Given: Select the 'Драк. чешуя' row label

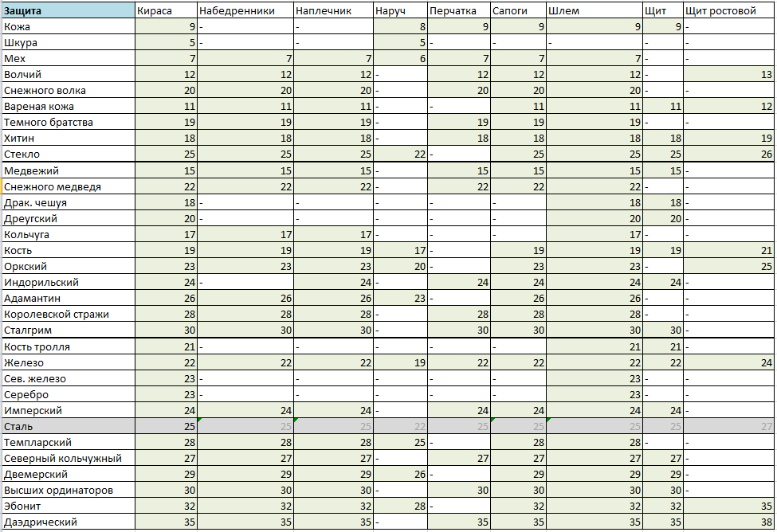Looking at the screenshot, I should 69,202.
